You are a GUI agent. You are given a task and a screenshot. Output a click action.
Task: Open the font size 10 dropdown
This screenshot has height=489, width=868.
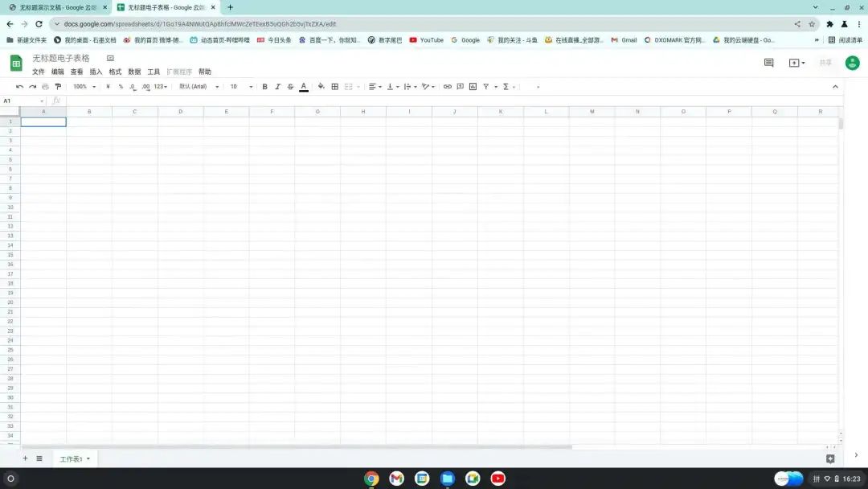point(241,87)
